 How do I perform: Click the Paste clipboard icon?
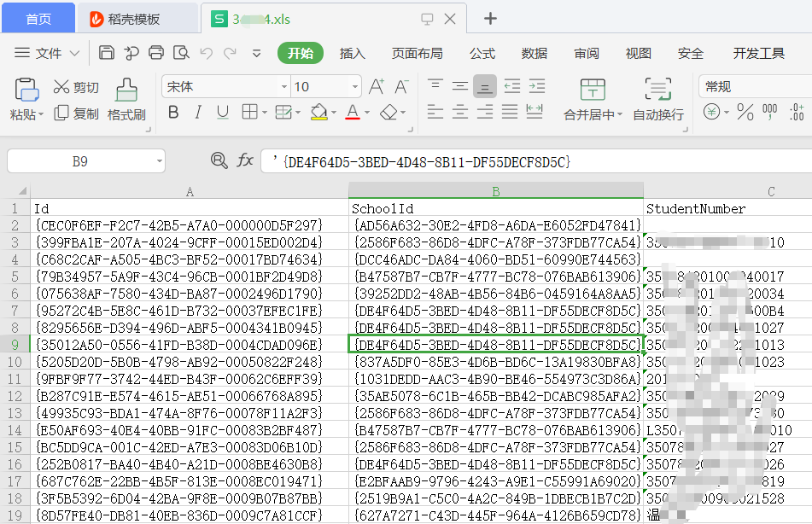(26, 90)
